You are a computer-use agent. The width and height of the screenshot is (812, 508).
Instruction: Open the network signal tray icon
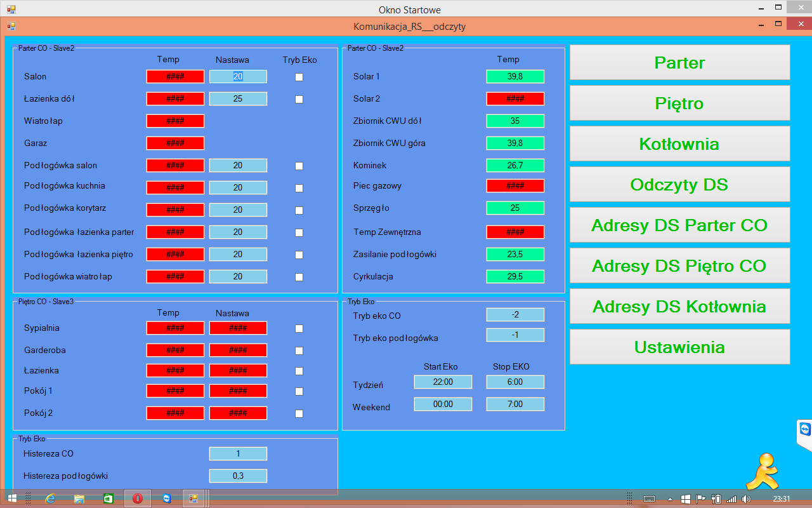click(x=731, y=499)
